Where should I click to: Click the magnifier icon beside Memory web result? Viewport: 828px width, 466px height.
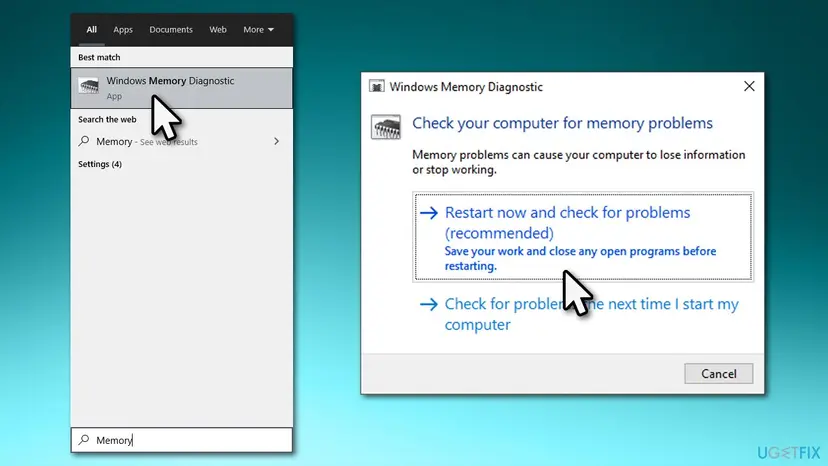click(x=84, y=141)
